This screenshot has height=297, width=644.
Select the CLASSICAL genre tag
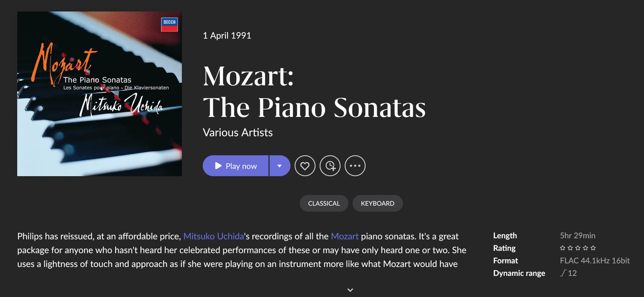pos(324,203)
